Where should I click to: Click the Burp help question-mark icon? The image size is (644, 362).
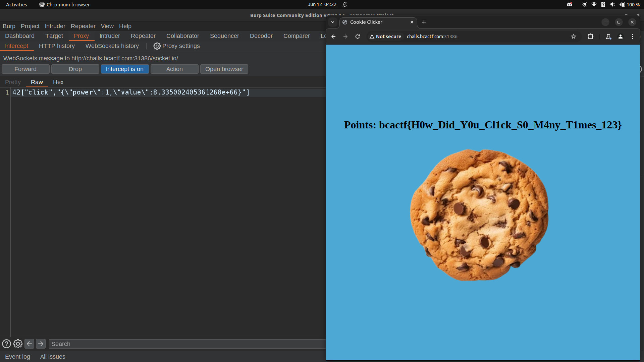6,344
